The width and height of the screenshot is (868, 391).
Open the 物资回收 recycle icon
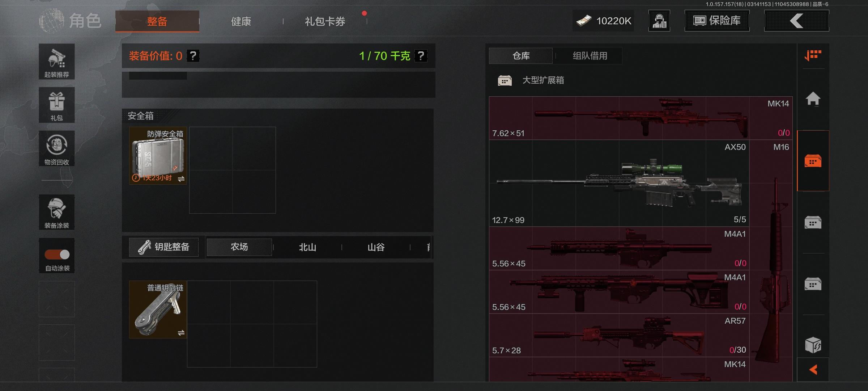click(57, 148)
